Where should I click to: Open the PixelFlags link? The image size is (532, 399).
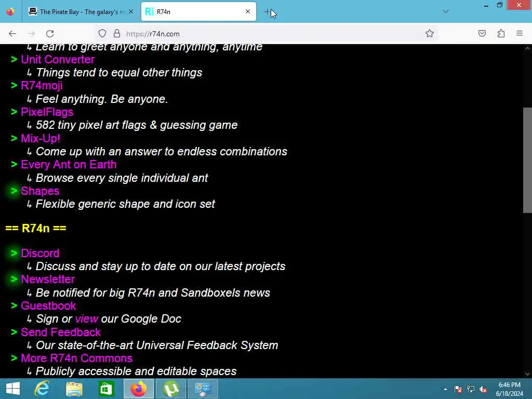[47, 112]
